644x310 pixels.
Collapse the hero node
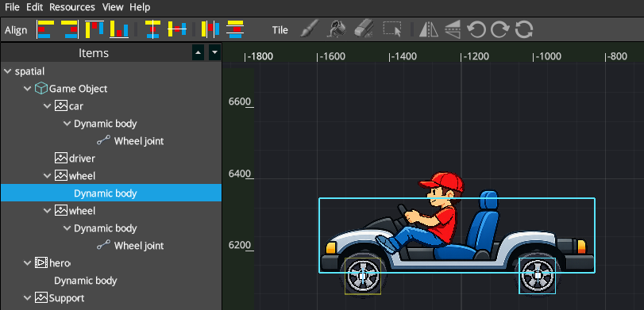click(28, 263)
